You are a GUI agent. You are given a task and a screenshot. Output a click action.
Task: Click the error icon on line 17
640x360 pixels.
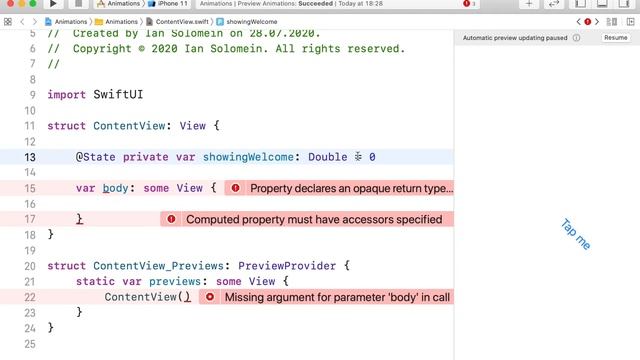(x=171, y=219)
